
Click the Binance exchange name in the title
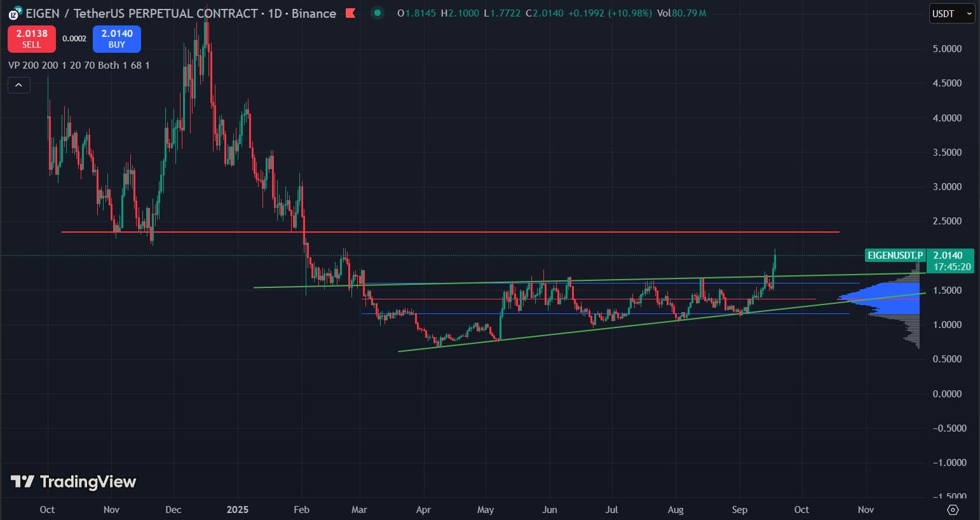point(313,13)
